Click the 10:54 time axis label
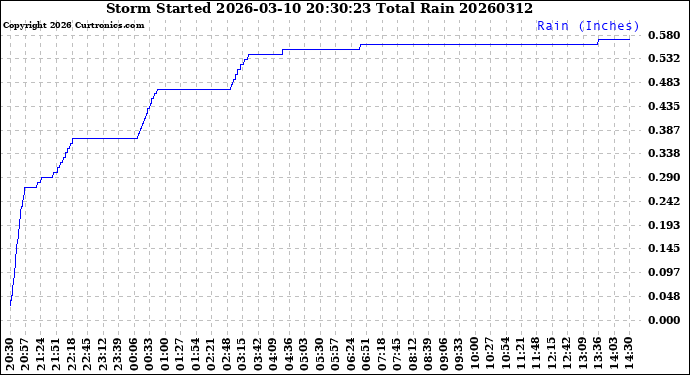 tap(505, 354)
